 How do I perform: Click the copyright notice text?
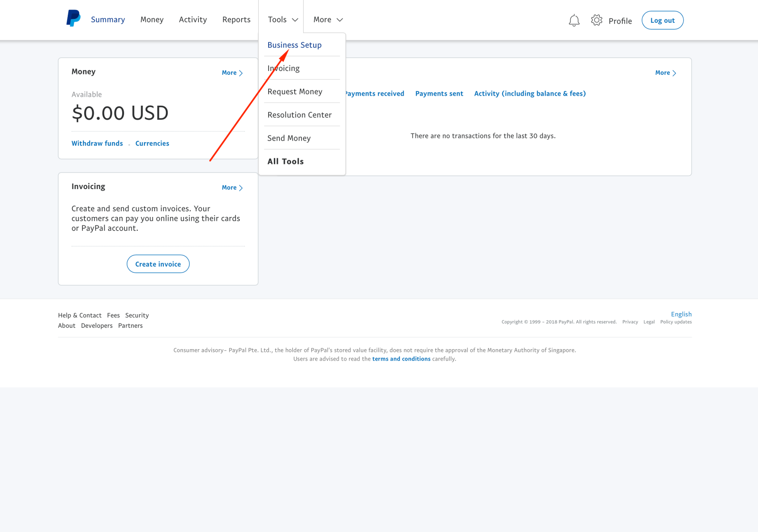point(559,322)
